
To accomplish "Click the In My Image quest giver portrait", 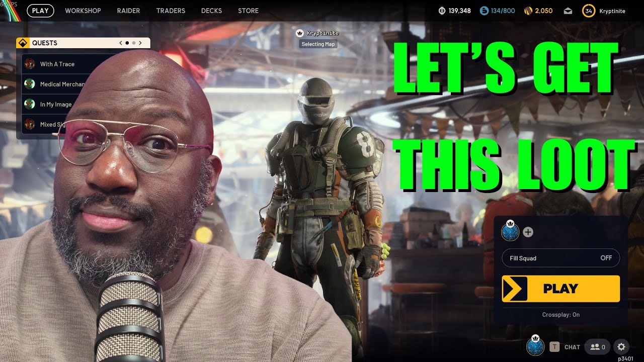I will (30, 104).
